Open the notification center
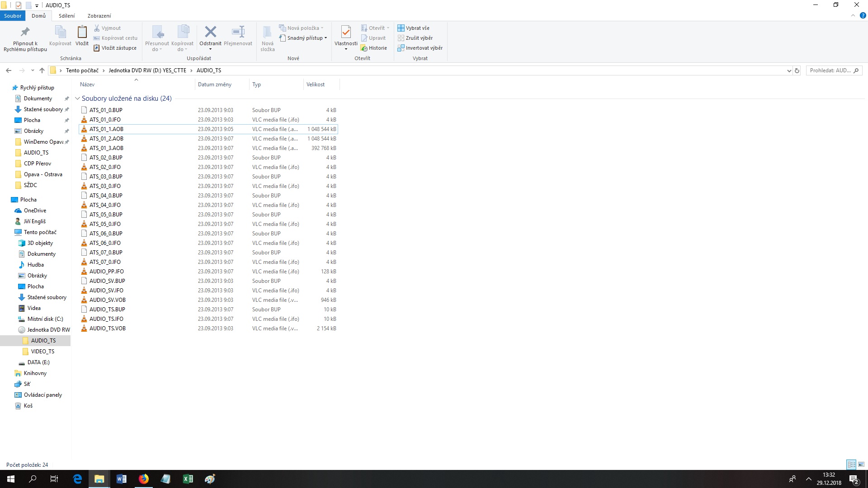 (854, 479)
